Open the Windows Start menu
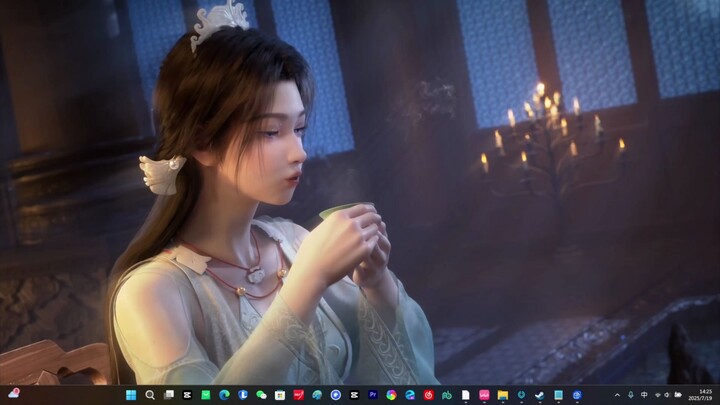The height and width of the screenshot is (405, 720). click(131, 395)
